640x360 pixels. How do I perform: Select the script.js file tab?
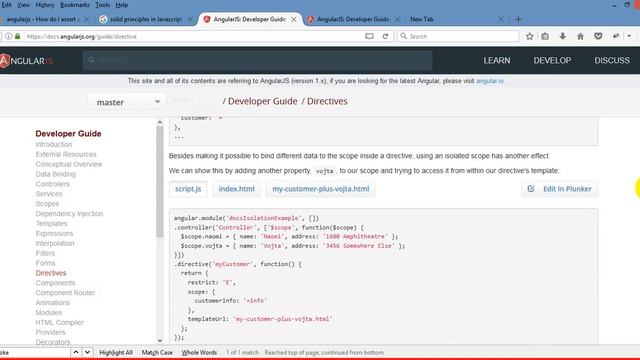pyautogui.click(x=188, y=189)
